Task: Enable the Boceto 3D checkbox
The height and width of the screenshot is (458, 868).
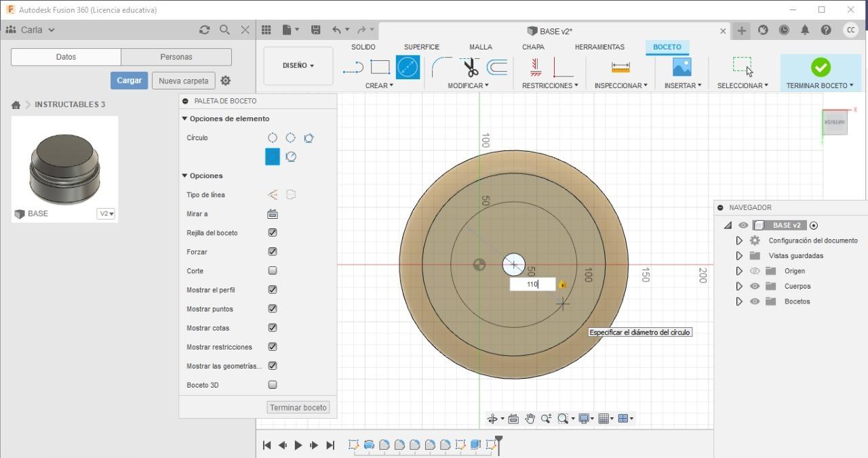Action: tap(273, 385)
